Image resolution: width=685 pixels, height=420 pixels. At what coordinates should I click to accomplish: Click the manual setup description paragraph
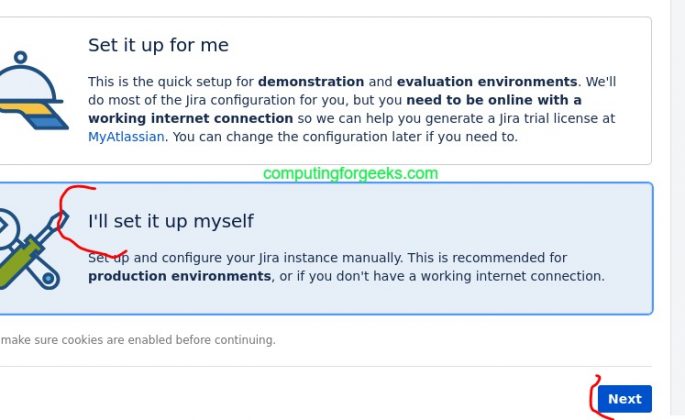346,266
